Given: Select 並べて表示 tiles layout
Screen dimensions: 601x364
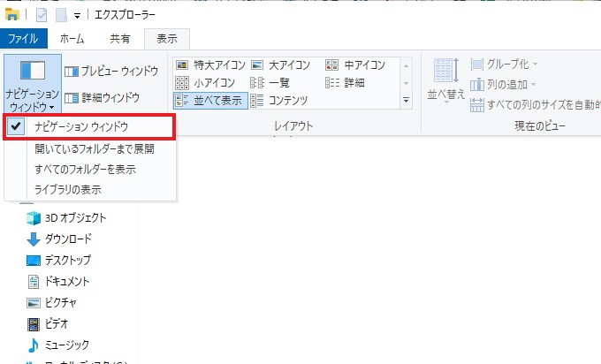Looking at the screenshot, I should pos(211,101).
